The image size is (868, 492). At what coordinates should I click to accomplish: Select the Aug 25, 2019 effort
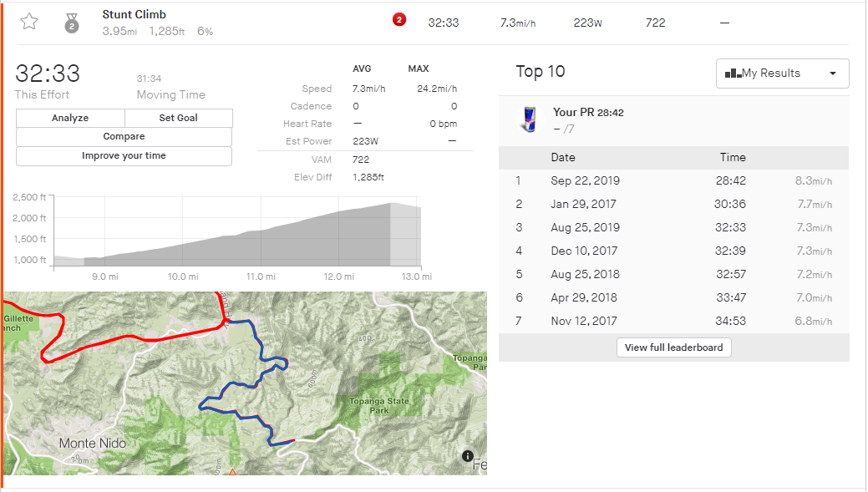pyautogui.click(x=584, y=227)
